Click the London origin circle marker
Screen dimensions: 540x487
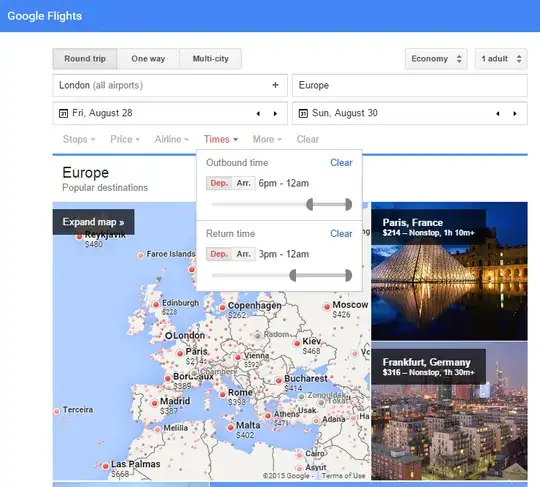(169, 335)
